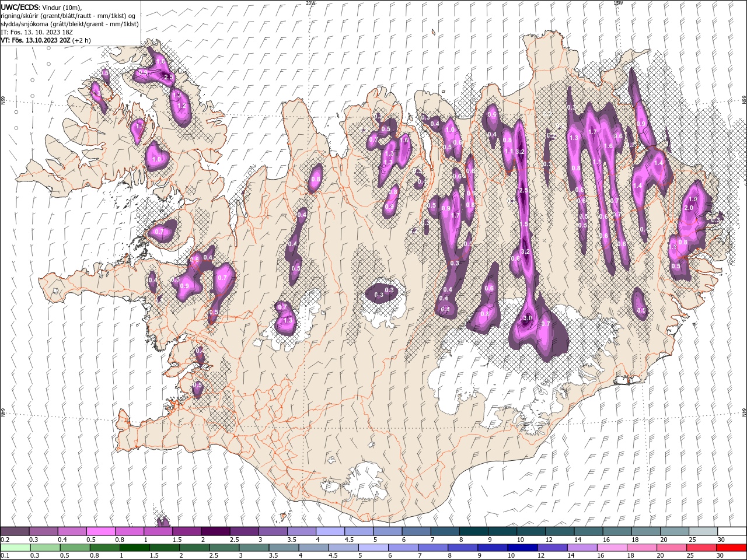Choose the teal swatch labelled 10 in the upper row
This screenshot has height=560, width=747.
point(530,531)
